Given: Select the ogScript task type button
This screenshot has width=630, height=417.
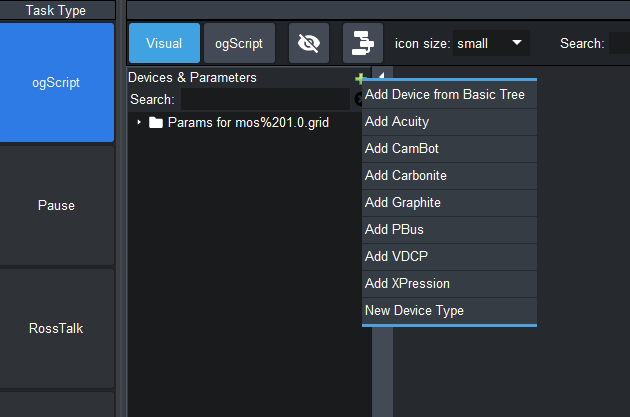Looking at the screenshot, I should click(x=56, y=83).
